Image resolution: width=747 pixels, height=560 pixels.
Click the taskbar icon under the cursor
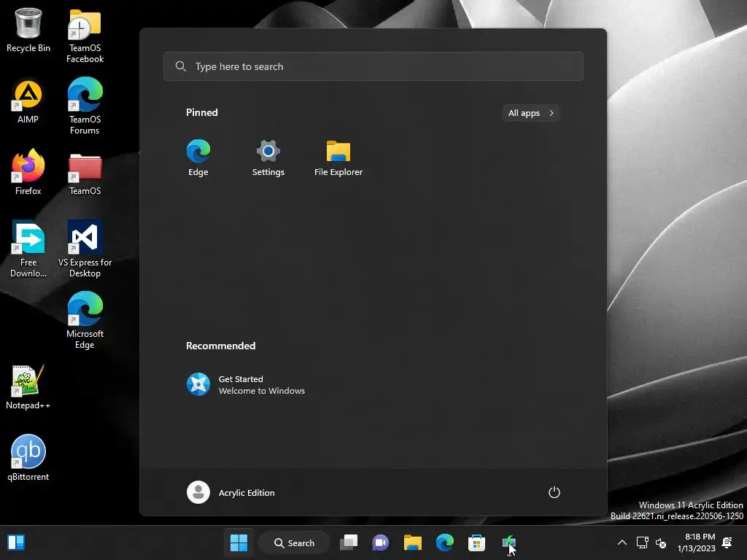click(508, 542)
